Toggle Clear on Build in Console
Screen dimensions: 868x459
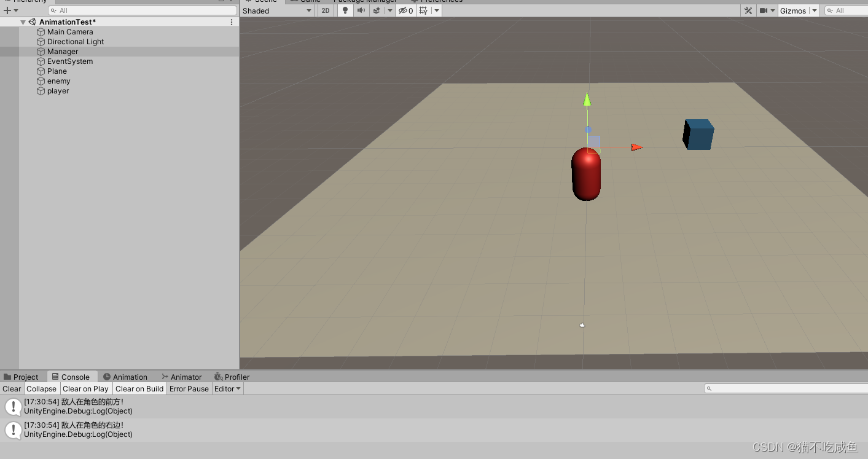click(139, 389)
